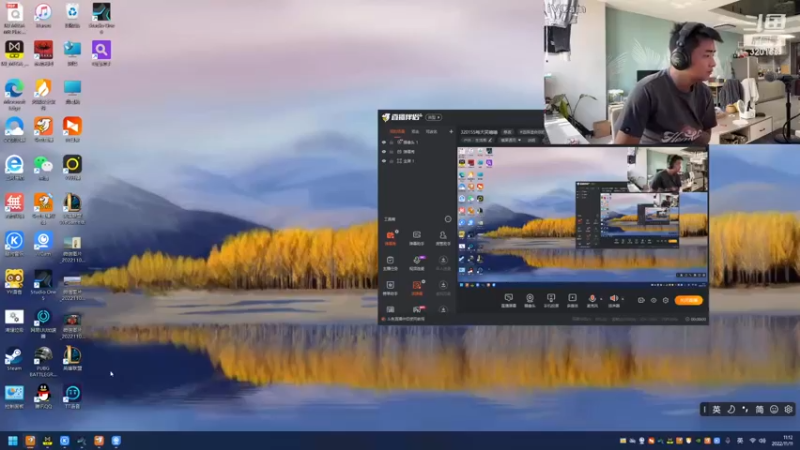
Task: Mute the red microphone in bottom toolbar
Action: tap(592, 299)
